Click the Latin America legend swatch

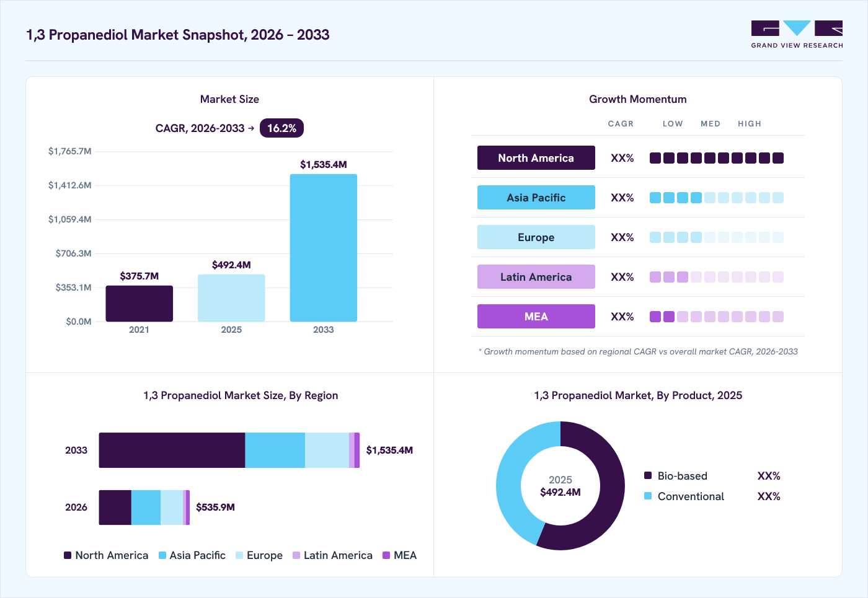(296, 555)
